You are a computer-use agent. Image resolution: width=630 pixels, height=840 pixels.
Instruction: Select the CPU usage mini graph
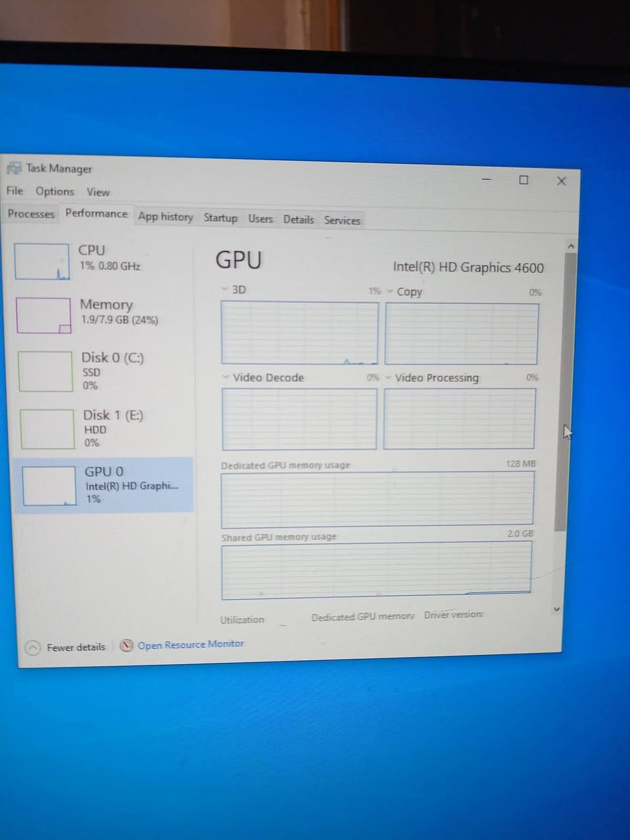point(41,262)
